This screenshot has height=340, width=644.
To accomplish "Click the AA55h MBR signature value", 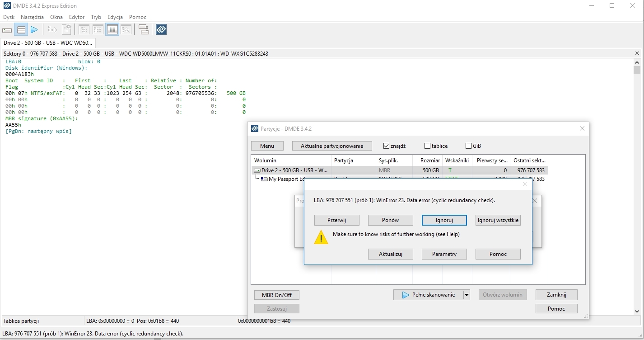I will point(14,125).
